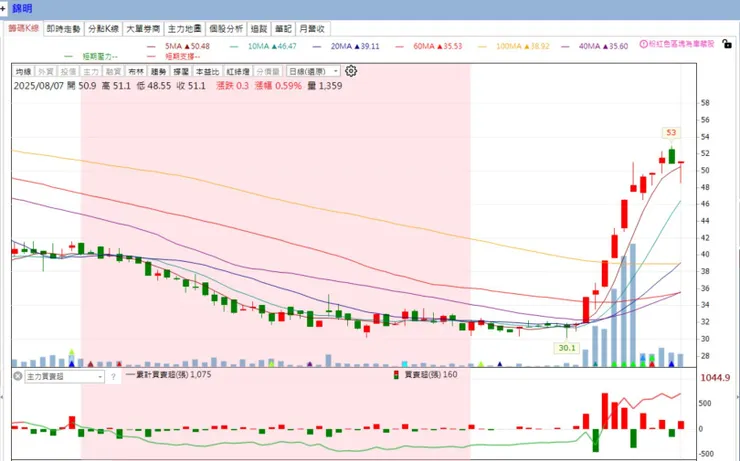This screenshot has width=740, height=461.
Task: Click the 40MA legend entry
Action: click(x=595, y=46)
